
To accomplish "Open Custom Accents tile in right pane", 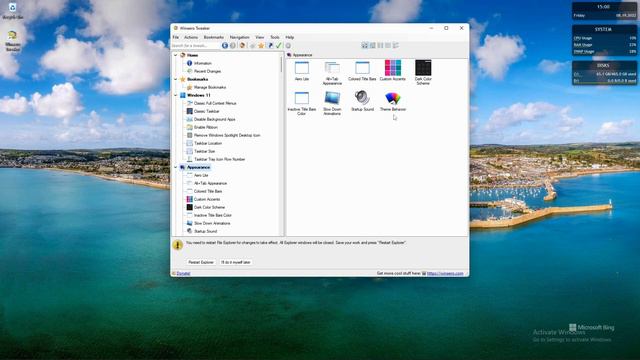I will 393,71.
